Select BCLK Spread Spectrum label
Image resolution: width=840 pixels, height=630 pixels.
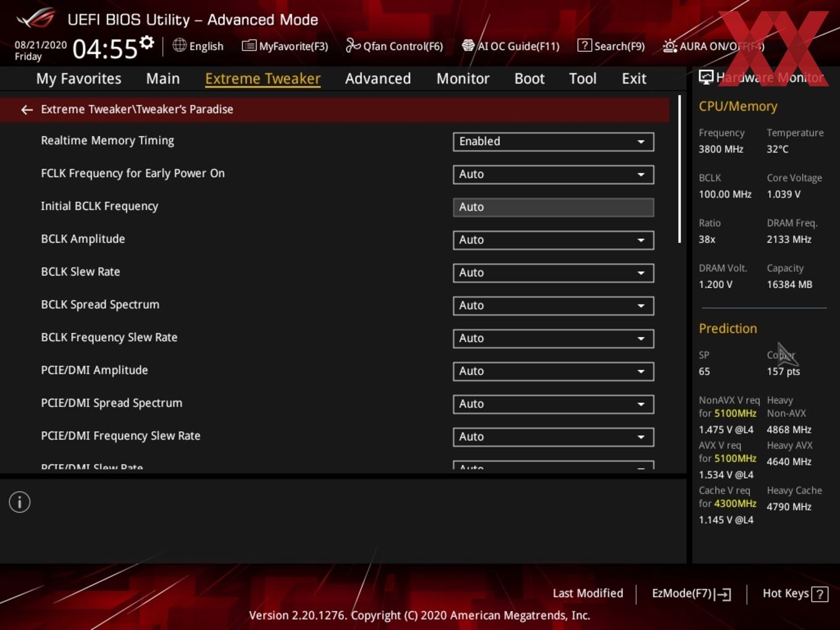(100, 304)
